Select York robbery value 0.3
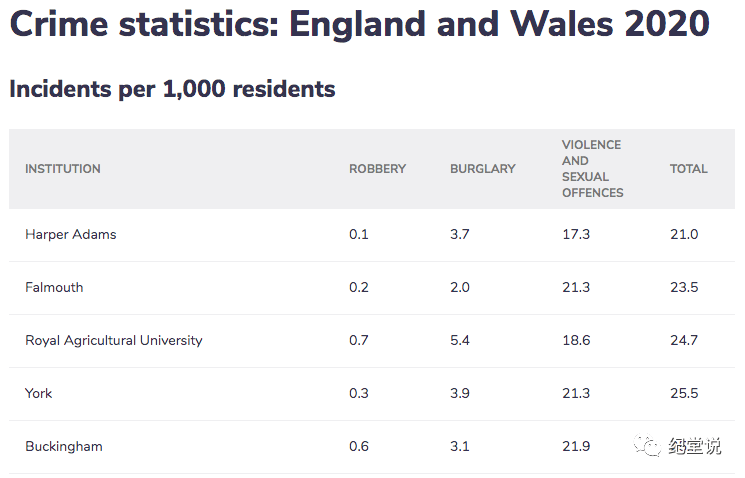This screenshot has width=745, height=478. click(x=359, y=393)
